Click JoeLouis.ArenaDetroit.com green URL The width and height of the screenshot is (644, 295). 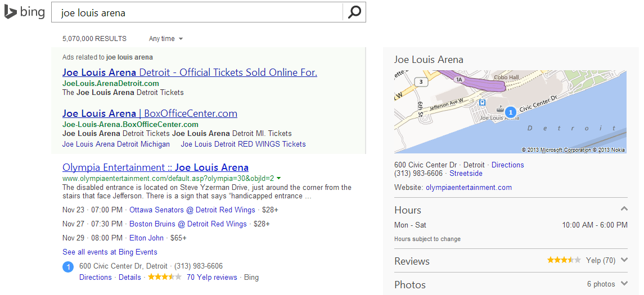(x=110, y=83)
